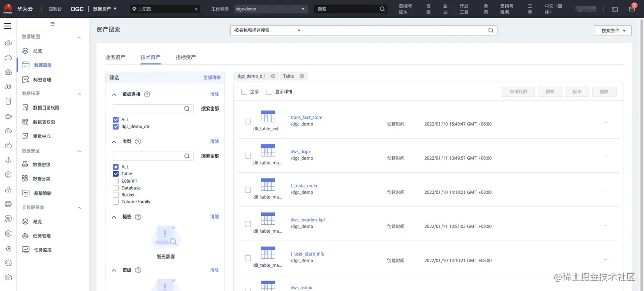Select the trans_fact_store row checkbox

248,122
